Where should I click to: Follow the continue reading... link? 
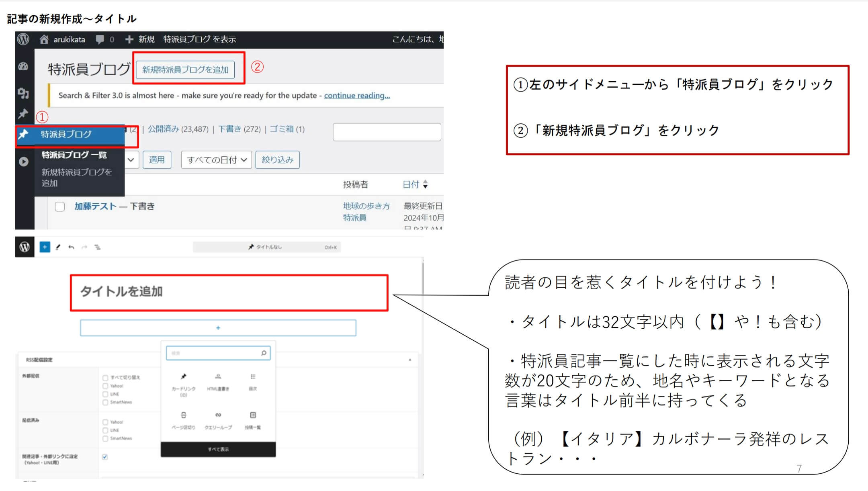357,96
